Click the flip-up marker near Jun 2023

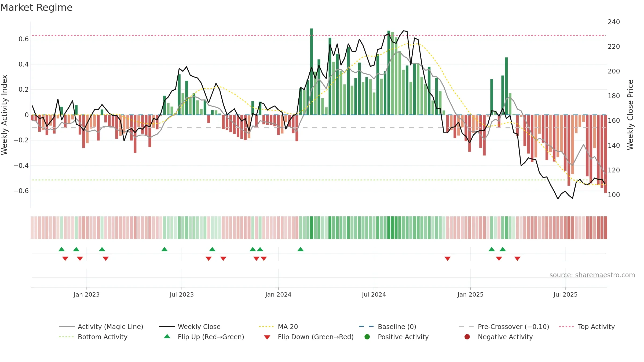point(164,249)
